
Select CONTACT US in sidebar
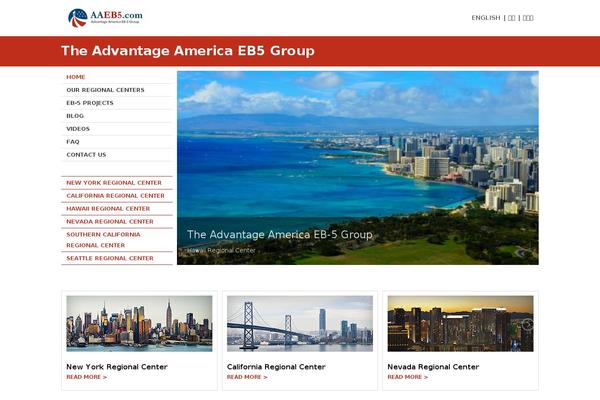click(86, 155)
